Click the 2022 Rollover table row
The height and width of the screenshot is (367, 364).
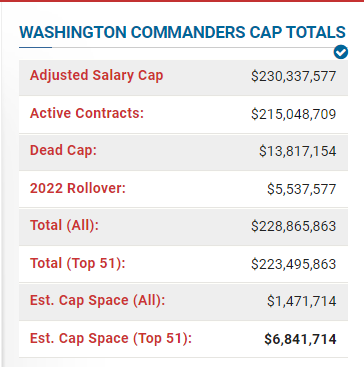(x=183, y=189)
